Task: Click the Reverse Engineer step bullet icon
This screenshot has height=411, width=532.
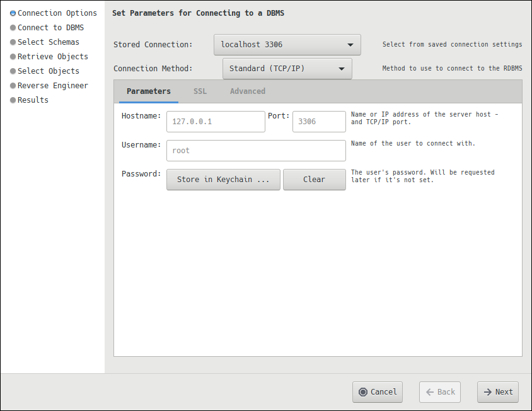Action: point(13,86)
